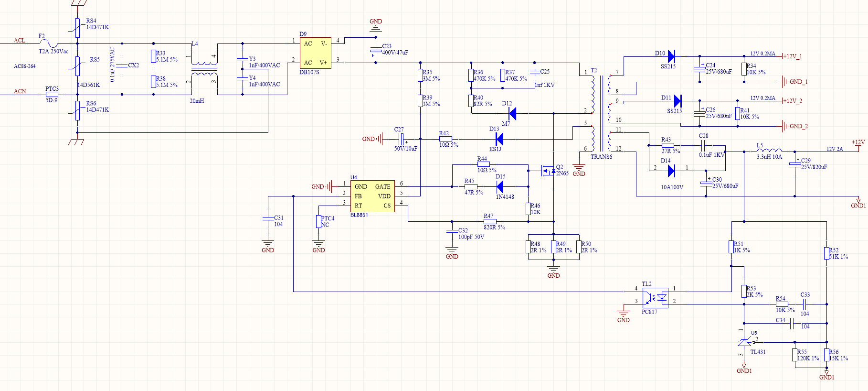Click the ACN net label
This screenshot has width=868, height=391.
(x=20, y=91)
